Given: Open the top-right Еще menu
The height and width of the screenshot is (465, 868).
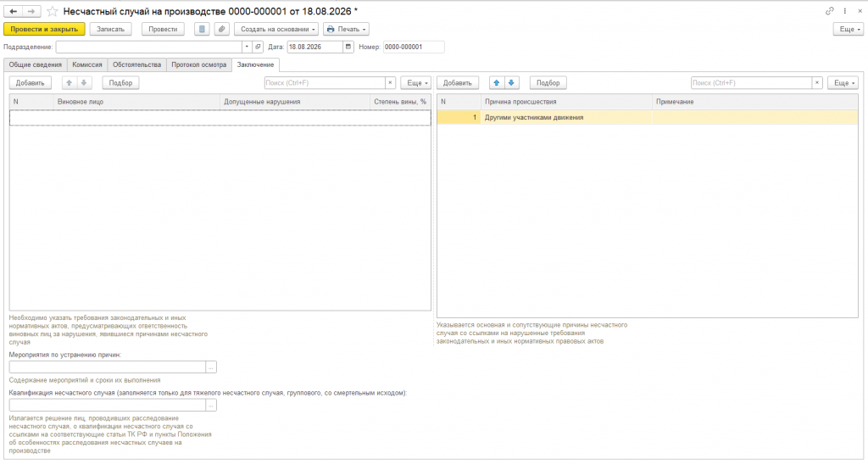Looking at the screenshot, I should (x=849, y=29).
